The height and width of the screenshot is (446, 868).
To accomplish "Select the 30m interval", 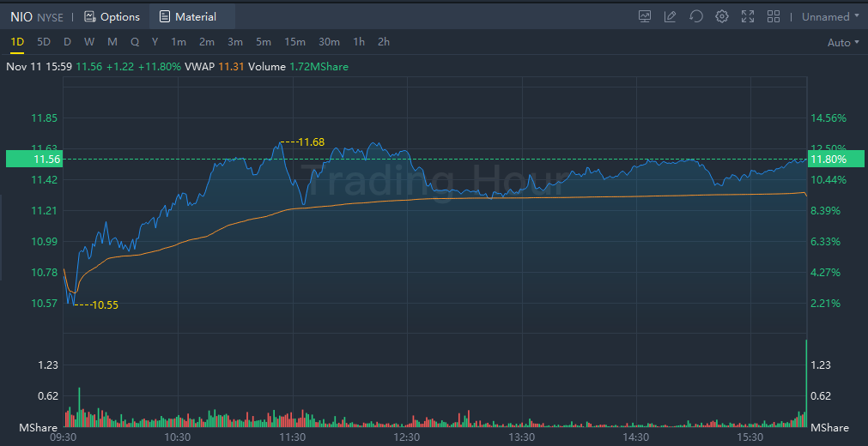I will [x=329, y=42].
